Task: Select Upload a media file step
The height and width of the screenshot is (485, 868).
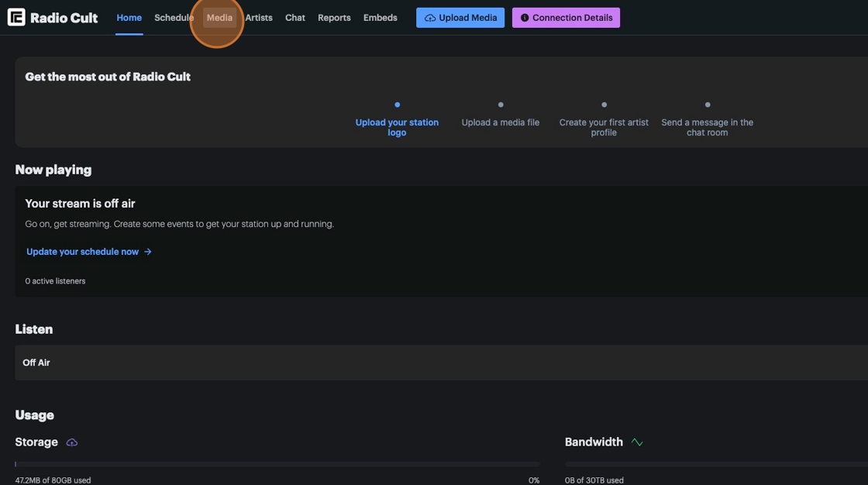Action: 501,122
